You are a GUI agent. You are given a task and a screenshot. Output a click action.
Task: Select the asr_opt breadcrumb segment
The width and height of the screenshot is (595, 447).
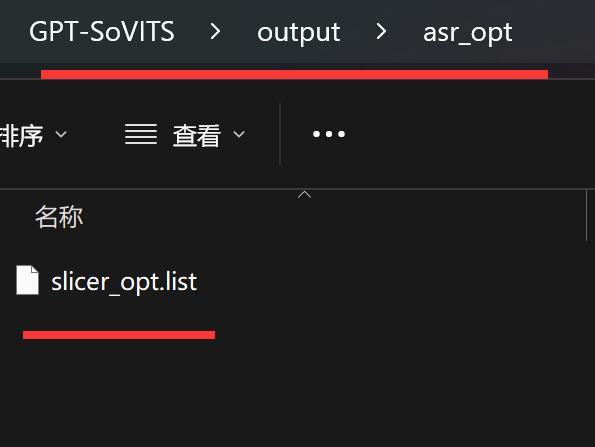pos(468,33)
